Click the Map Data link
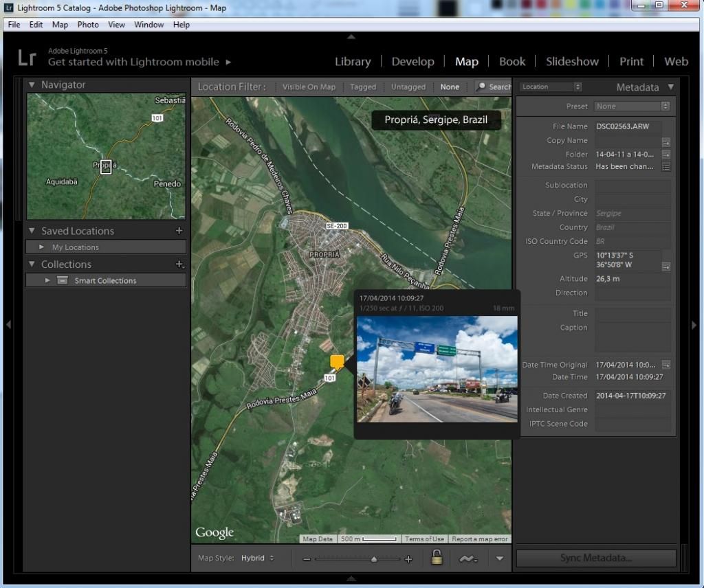Screen dimensions: 704x588 click(x=318, y=539)
